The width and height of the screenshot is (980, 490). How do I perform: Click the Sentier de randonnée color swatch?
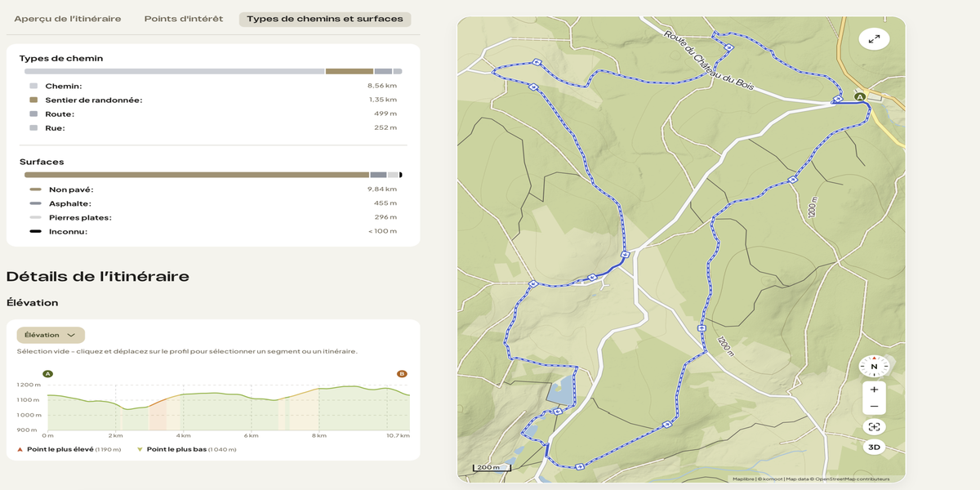pos(33,100)
